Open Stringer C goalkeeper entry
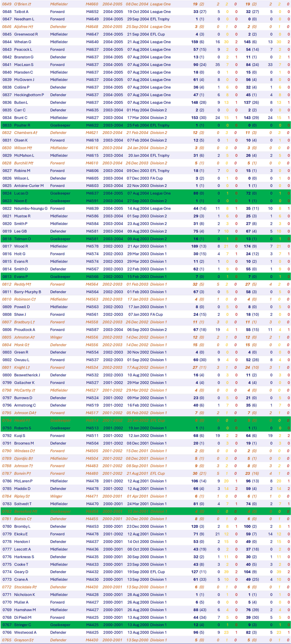Viewport: 291px width, 644px height. pyautogui.click(x=23, y=625)
